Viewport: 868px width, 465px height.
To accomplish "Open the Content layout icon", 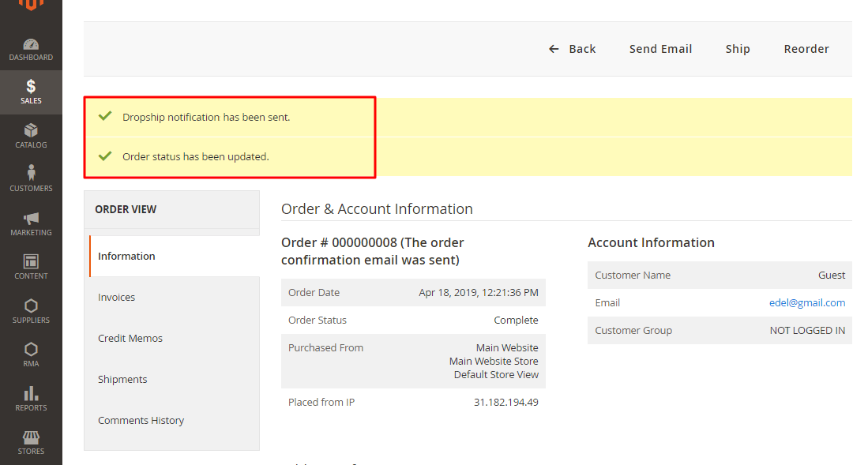I will [x=31, y=262].
